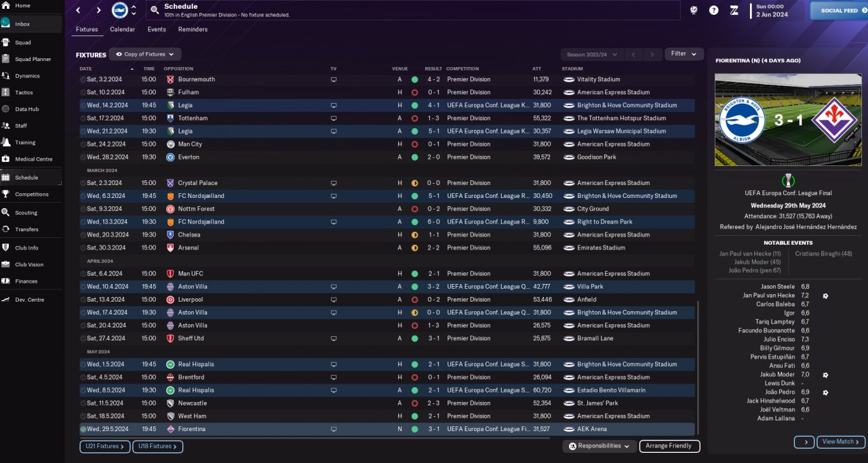The image size is (868, 463).
Task: Open the help question mark icon
Action: pyautogui.click(x=714, y=10)
